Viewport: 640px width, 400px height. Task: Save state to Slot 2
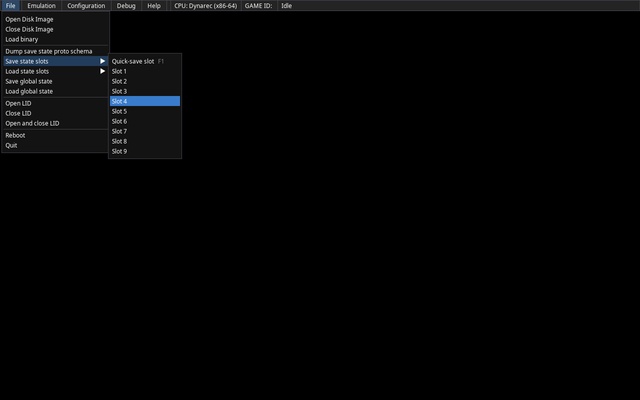click(145, 81)
